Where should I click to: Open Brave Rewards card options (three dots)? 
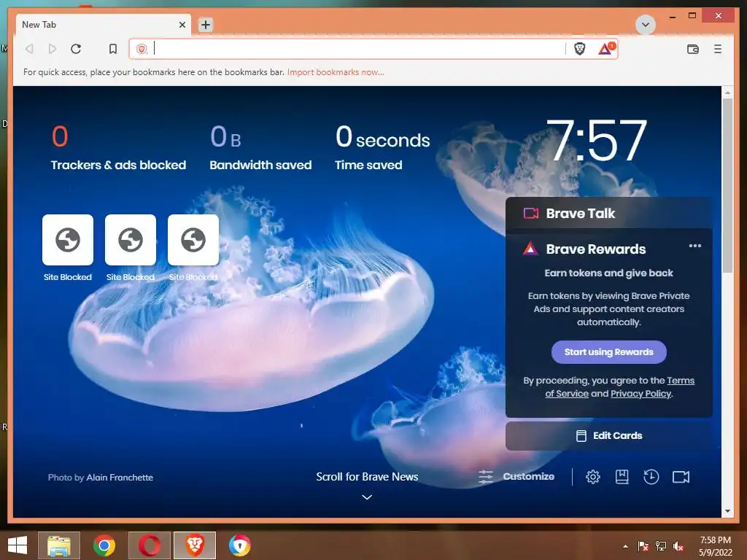[694, 246]
